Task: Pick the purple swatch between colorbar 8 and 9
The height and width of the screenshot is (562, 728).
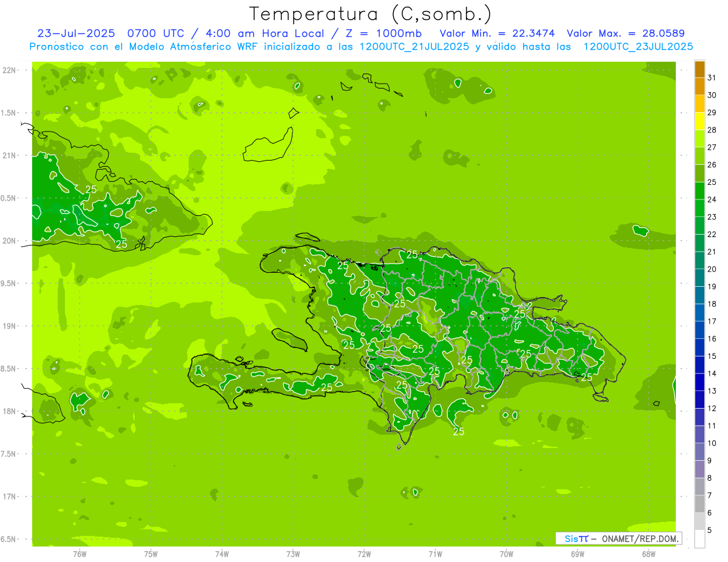Action: [x=699, y=469]
